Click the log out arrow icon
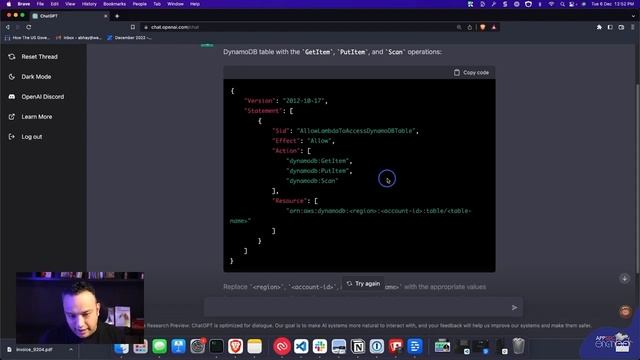640x360 pixels. click(12, 137)
